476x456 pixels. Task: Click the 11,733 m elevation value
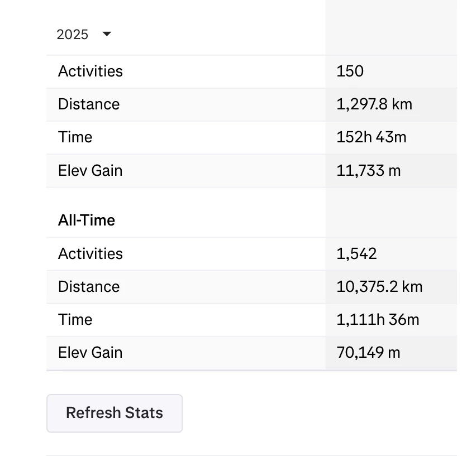[369, 170]
